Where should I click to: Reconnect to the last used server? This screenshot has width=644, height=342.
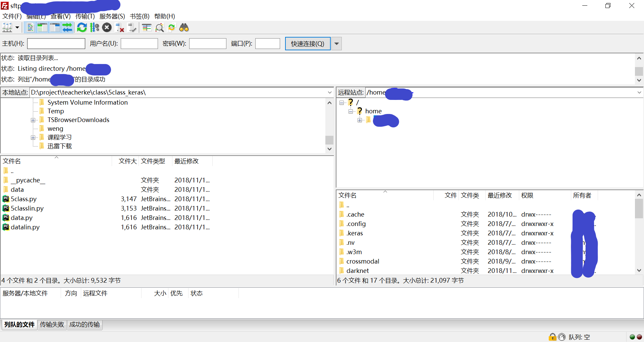click(132, 27)
